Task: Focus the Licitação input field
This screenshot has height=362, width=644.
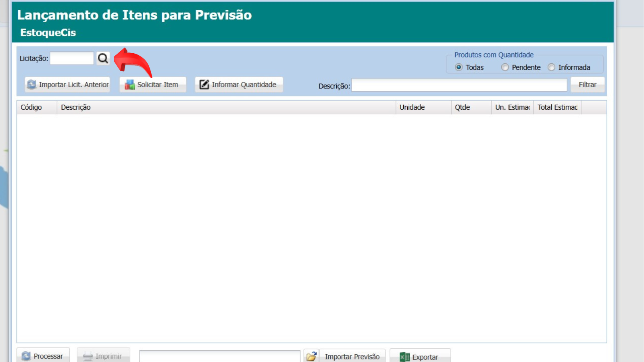Action: coord(72,59)
